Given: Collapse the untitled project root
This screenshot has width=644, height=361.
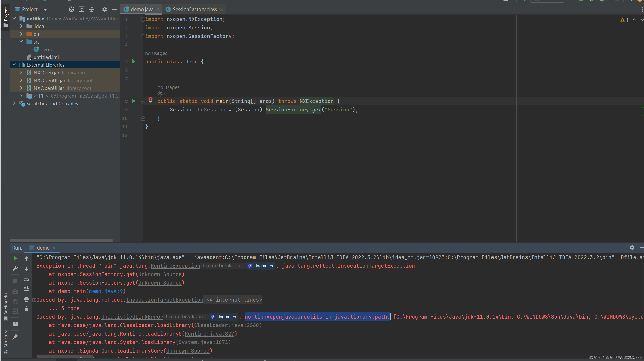Looking at the screenshot, I should (x=14, y=19).
